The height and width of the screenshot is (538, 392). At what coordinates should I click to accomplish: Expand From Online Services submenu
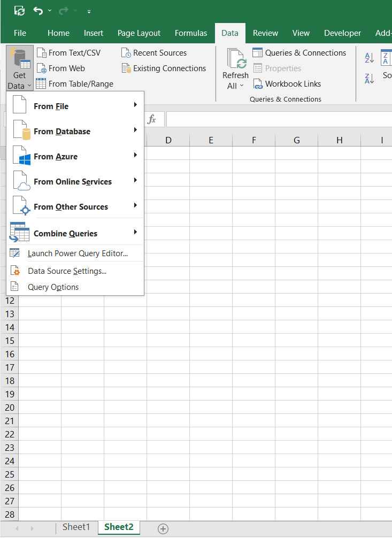click(x=75, y=181)
